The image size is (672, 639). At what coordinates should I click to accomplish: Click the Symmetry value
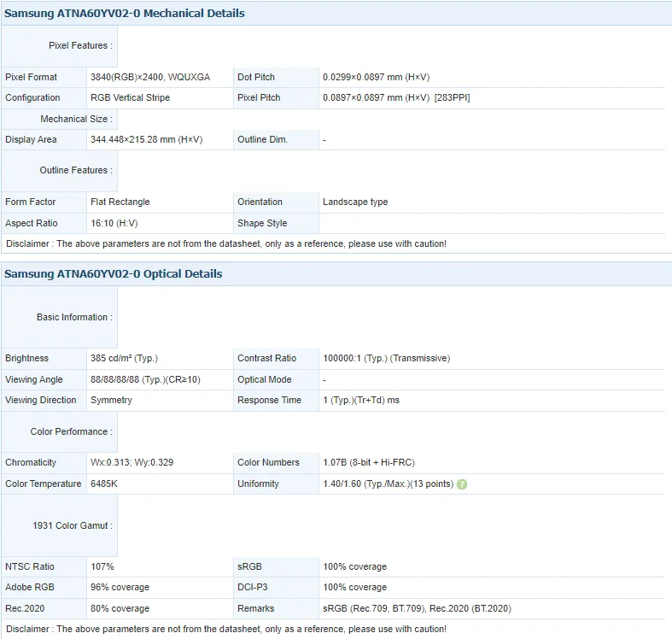111,400
